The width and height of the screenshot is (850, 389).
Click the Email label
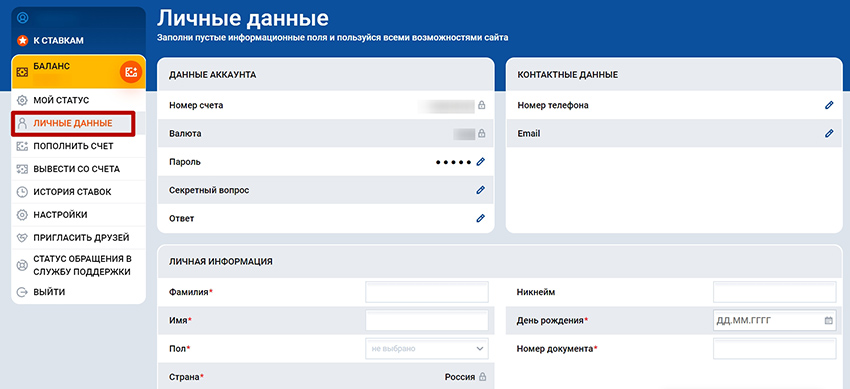529,134
